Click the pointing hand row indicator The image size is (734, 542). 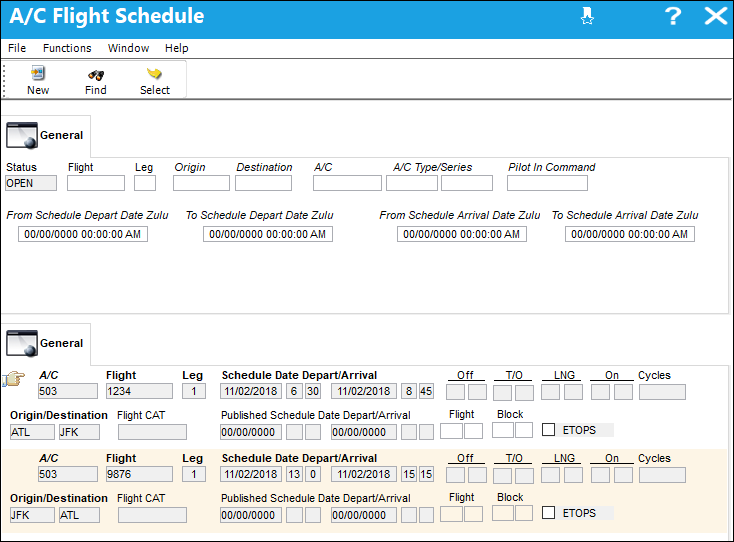(x=13, y=379)
